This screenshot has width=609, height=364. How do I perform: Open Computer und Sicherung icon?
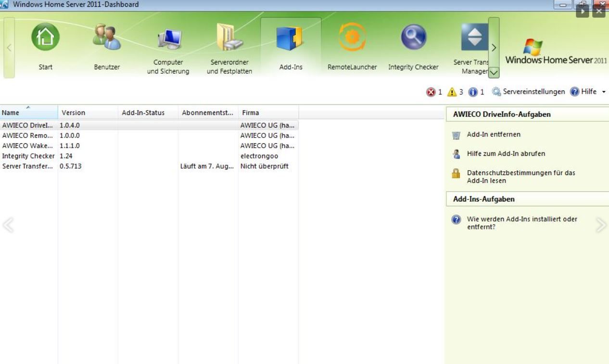pyautogui.click(x=169, y=40)
